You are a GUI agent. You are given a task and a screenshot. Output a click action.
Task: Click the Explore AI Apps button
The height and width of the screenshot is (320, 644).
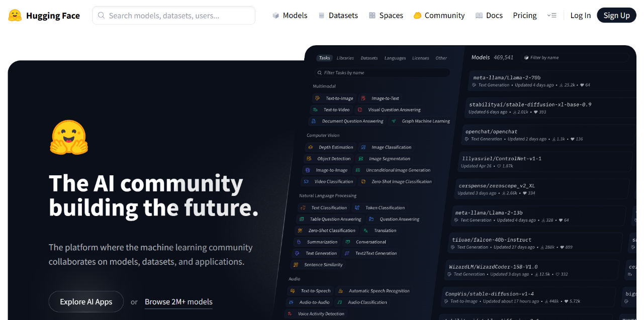86,302
